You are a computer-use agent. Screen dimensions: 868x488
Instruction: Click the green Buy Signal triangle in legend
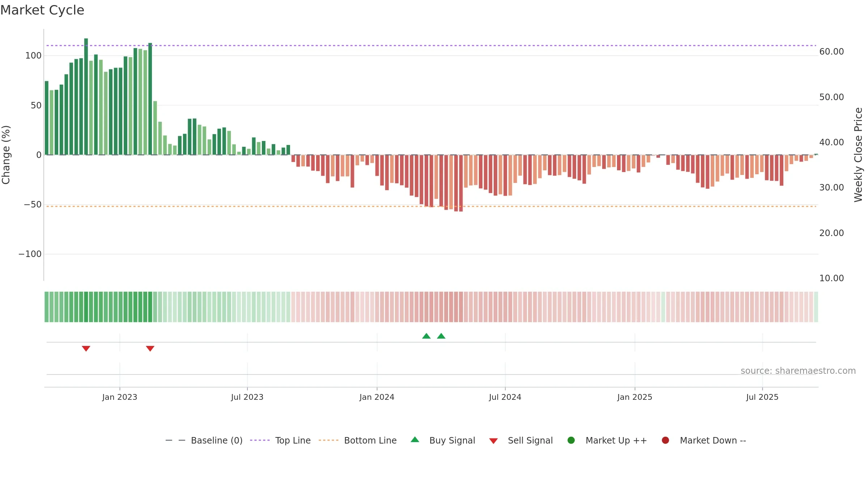pyautogui.click(x=415, y=440)
